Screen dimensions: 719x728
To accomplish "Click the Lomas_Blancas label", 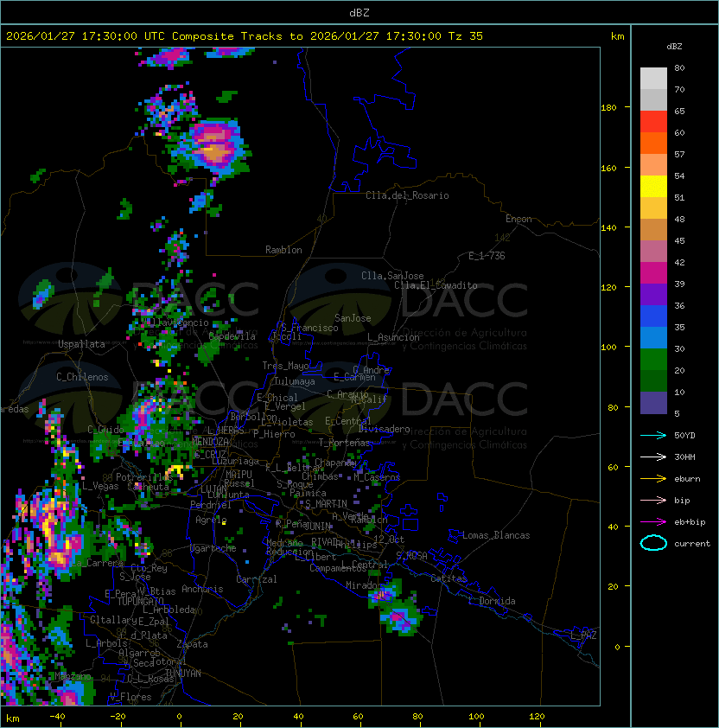I will (x=496, y=535).
